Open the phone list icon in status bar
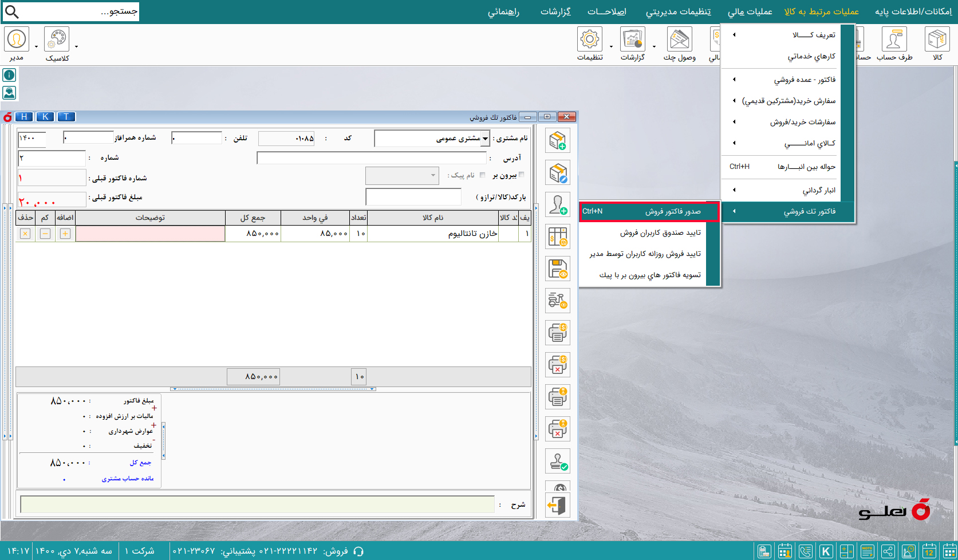The height and width of the screenshot is (560, 958). (805, 551)
